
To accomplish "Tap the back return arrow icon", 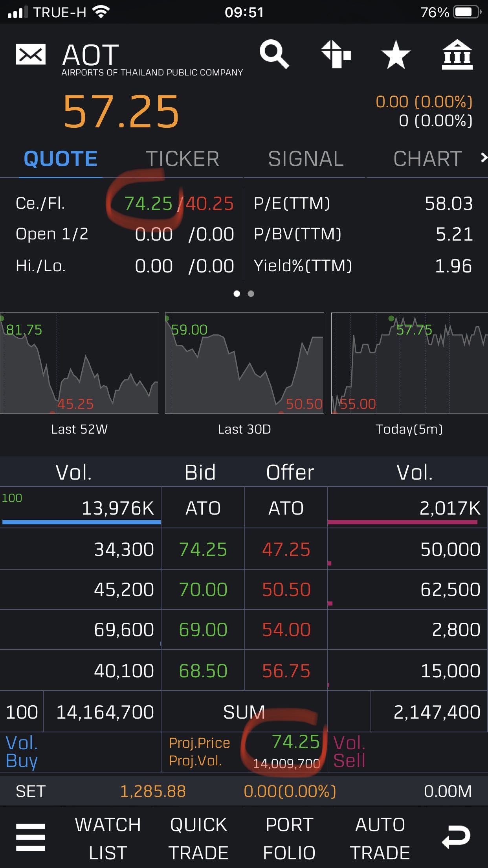I will (456, 837).
